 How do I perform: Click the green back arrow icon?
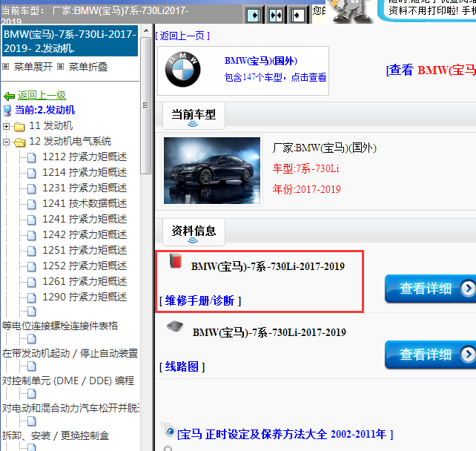[9, 96]
